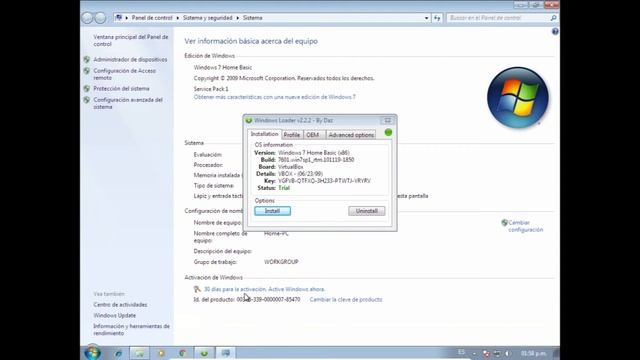Image resolution: width=640 pixels, height=360 pixels.
Task: Click Cambiar configuración link
Action: click(x=526, y=226)
